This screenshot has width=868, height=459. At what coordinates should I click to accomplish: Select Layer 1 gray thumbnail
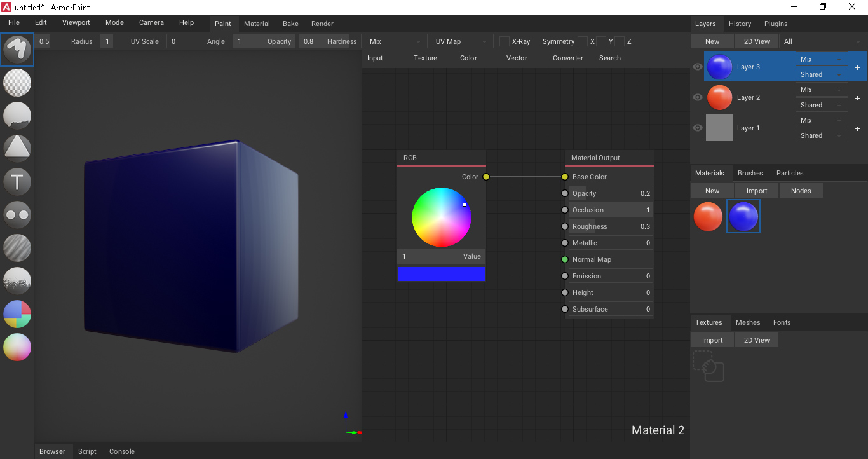719,128
